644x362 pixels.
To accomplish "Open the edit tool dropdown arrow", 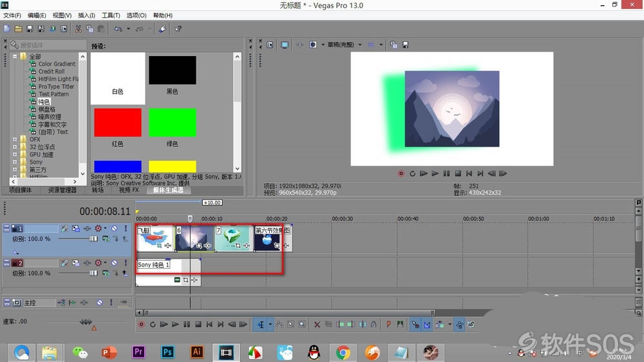I will coord(270,324).
